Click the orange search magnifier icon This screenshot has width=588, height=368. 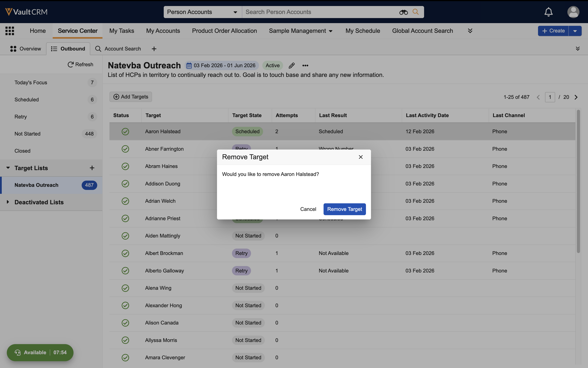tap(416, 12)
